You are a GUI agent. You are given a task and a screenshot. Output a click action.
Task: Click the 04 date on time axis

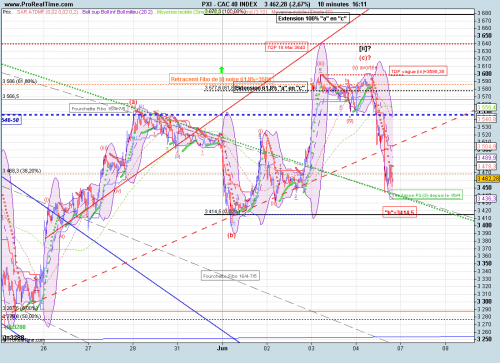356,348
